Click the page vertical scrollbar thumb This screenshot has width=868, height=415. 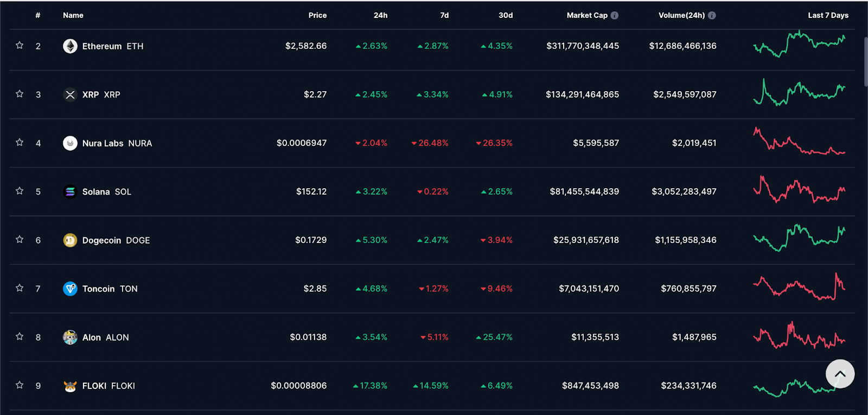click(x=866, y=61)
